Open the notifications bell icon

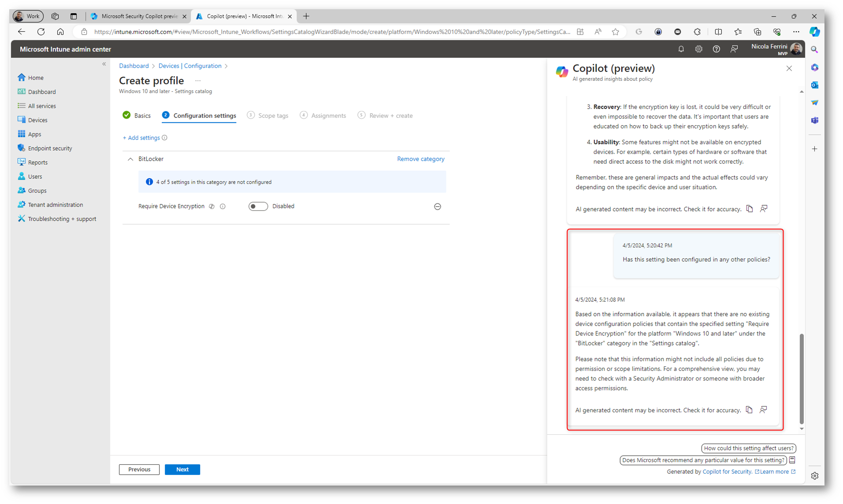click(681, 49)
